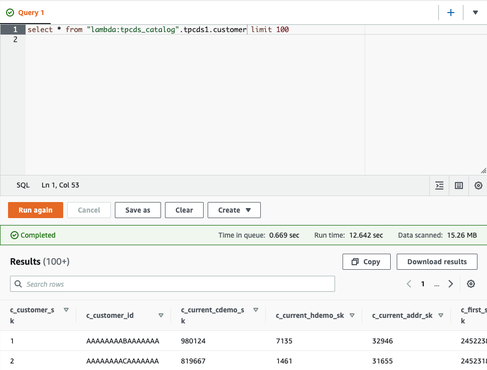Click cell value 980124
The image size is (487, 370).
coord(193,341)
